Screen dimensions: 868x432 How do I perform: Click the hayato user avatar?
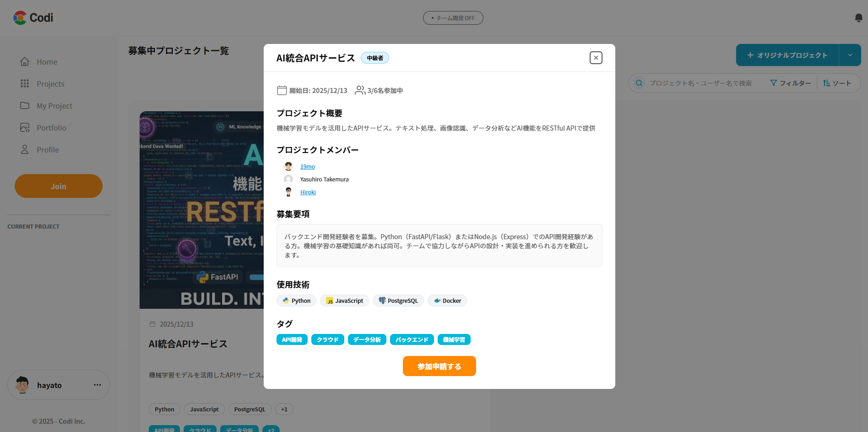coord(22,385)
